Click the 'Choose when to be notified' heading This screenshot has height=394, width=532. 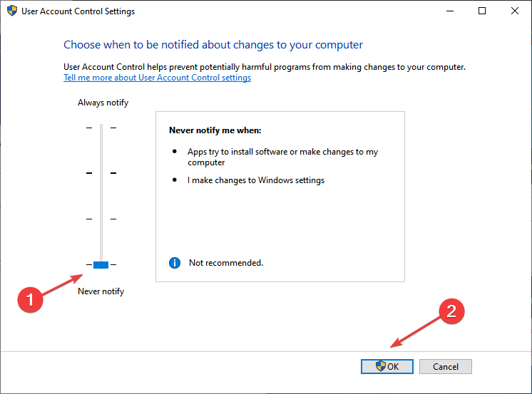pyautogui.click(x=213, y=45)
